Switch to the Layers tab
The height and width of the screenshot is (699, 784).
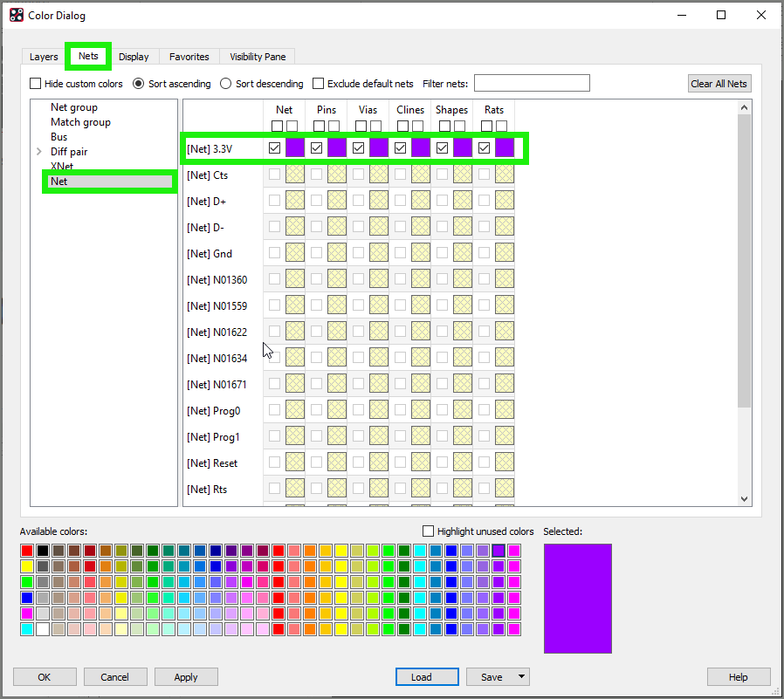44,57
